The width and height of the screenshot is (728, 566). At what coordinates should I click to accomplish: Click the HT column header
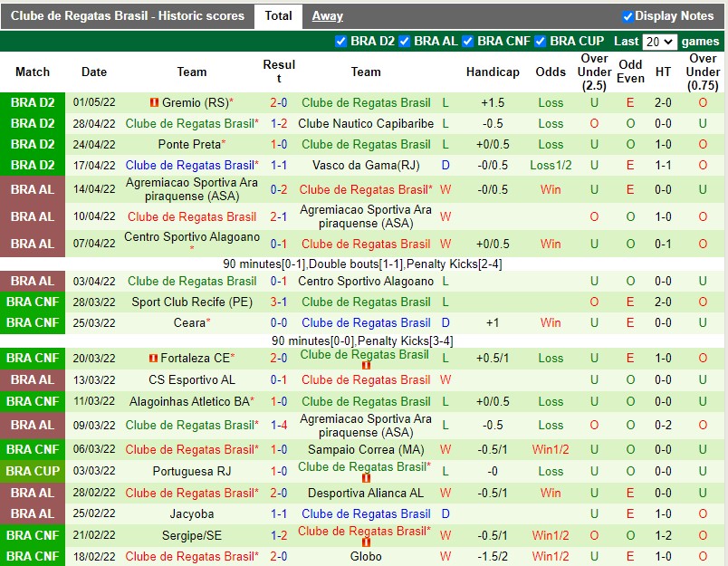(x=663, y=72)
